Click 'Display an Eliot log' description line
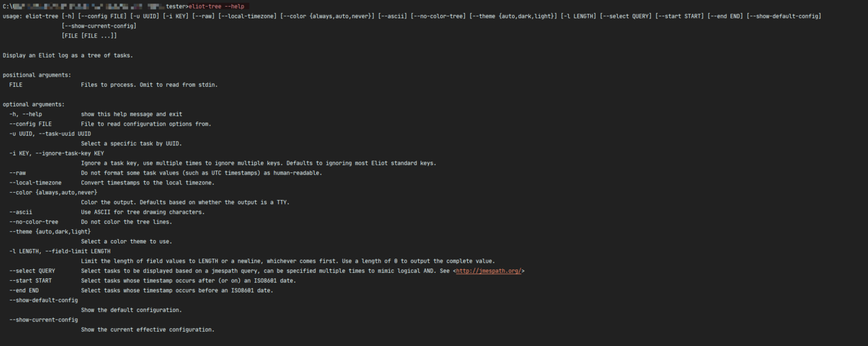The height and width of the screenshot is (346, 868). [x=68, y=55]
